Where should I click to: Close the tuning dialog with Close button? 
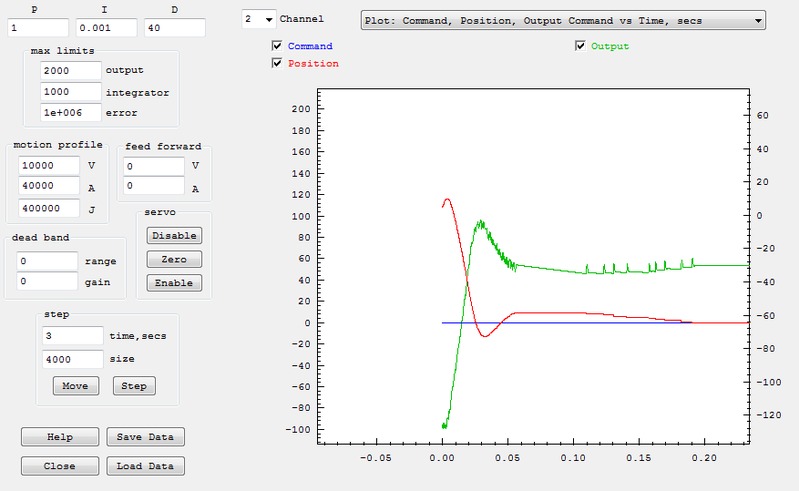[60, 466]
